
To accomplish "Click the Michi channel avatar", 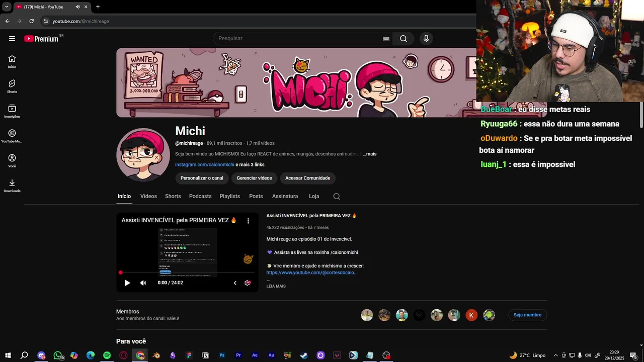I will tap(143, 155).
